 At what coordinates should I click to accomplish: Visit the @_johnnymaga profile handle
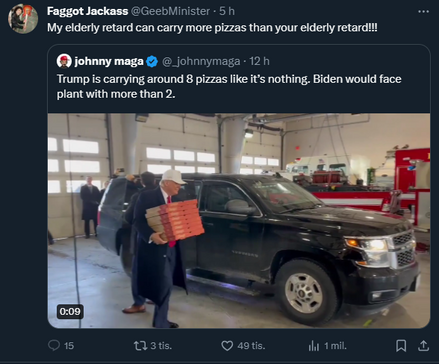click(201, 61)
